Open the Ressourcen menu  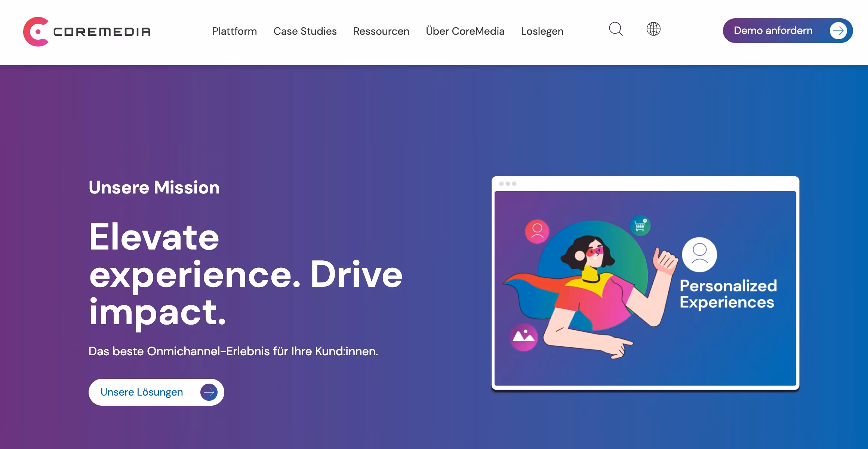381,31
